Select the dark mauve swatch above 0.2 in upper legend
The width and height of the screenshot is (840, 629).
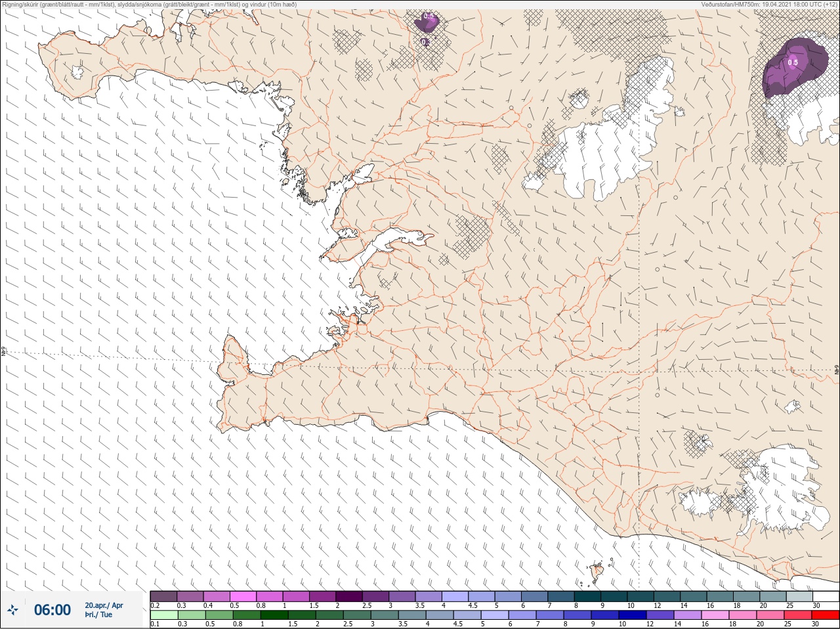coord(163,596)
